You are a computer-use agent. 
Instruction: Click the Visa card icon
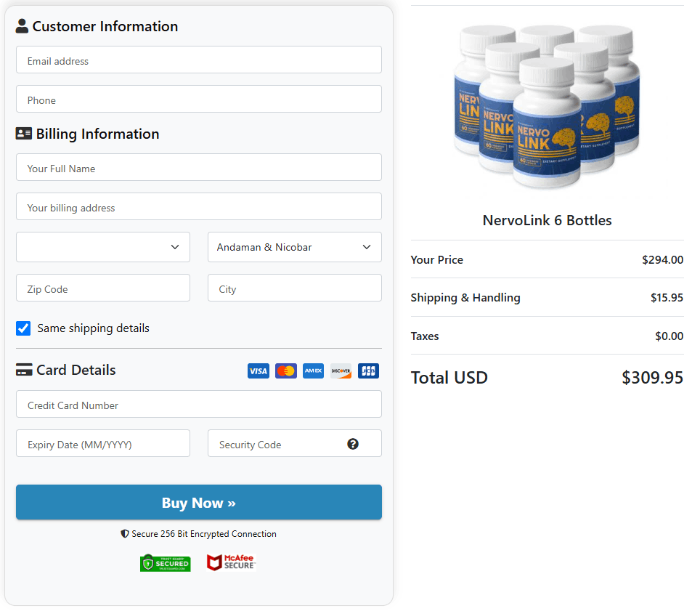pyautogui.click(x=258, y=371)
